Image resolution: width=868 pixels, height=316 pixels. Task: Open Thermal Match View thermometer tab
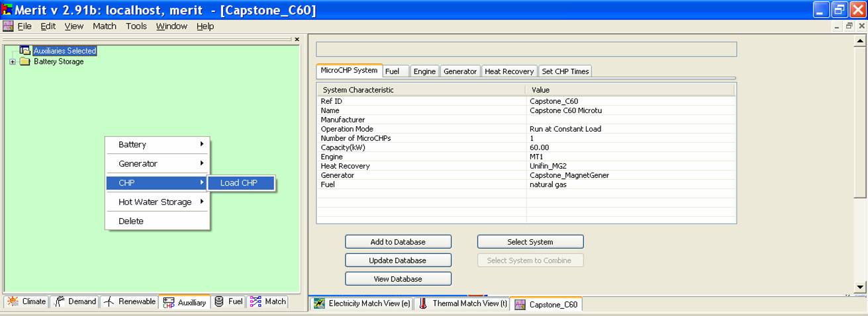pyautogui.click(x=423, y=304)
